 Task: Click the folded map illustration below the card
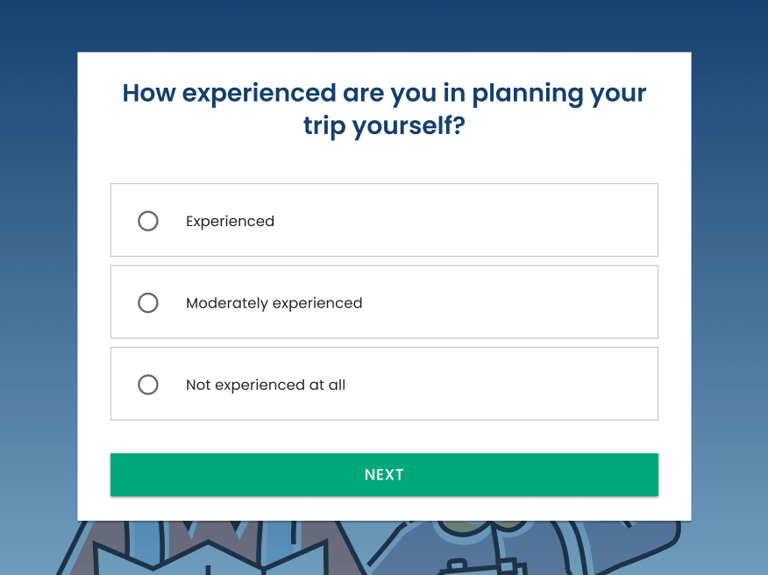point(230,555)
